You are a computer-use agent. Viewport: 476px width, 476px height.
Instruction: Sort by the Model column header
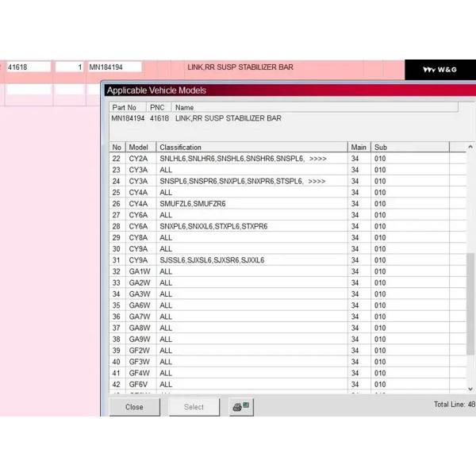pyautogui.click(x=140, y=148)
